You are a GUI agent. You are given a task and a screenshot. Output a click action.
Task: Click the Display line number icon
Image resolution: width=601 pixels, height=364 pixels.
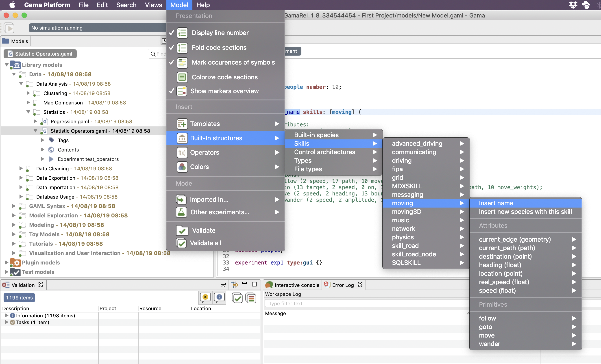(x=182, y=33)
